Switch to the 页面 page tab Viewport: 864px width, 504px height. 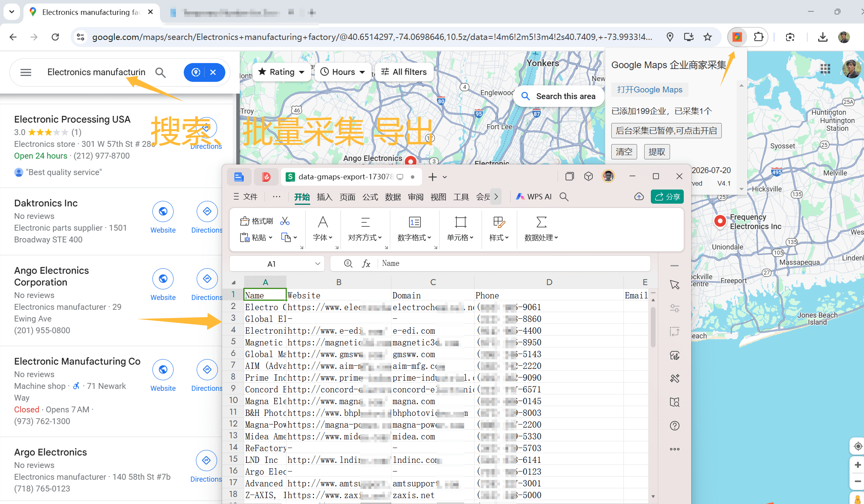click(x=347, y=197)
